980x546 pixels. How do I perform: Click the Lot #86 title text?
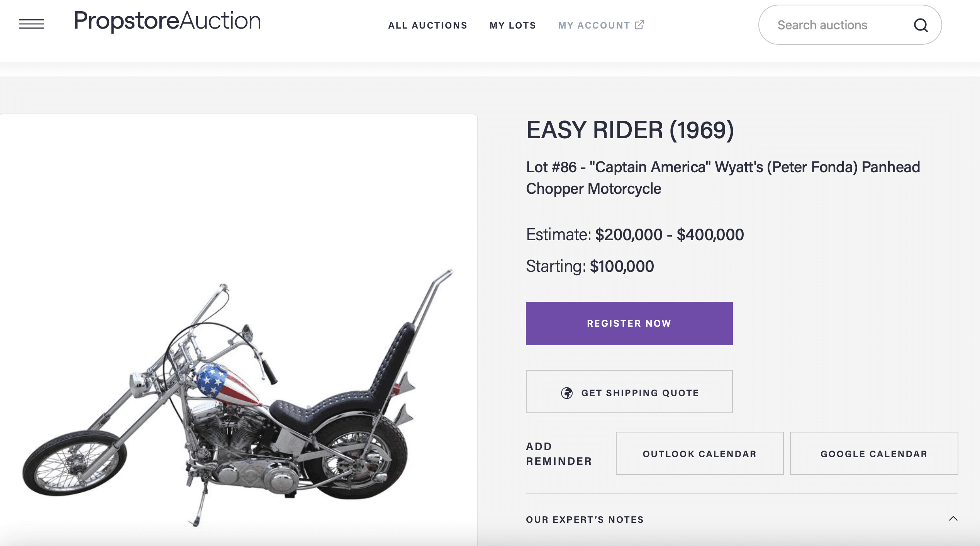(x=722, y=178)
